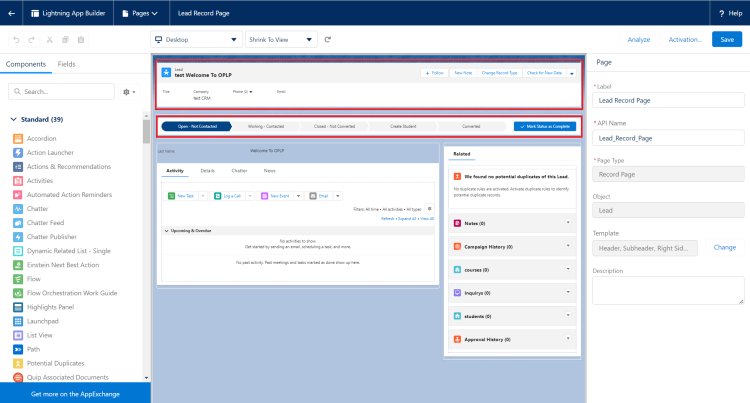Click the Activation button
Viewport: 750px width, 403px height.
tap(685, 39)
